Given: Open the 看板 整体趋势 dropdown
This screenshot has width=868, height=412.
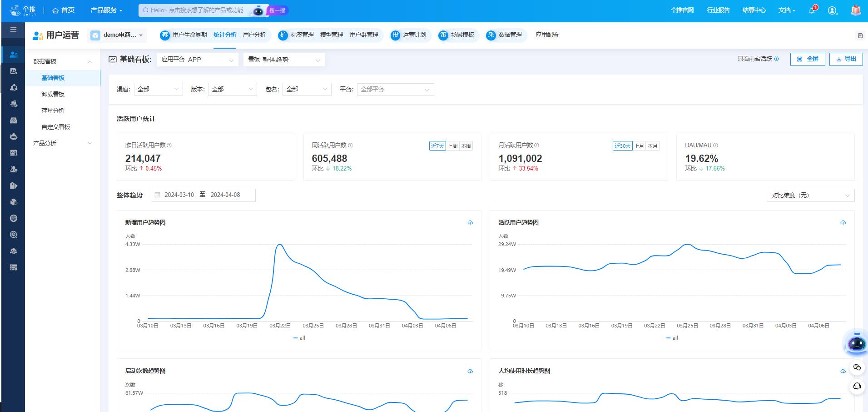Looking at the screenshot, I should [x=284, y=60].
